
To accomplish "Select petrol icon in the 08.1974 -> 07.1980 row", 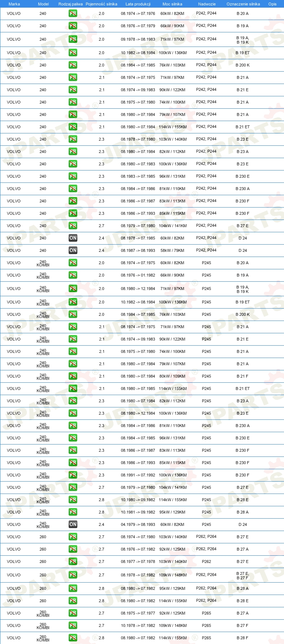I will [x=73, y=537].
